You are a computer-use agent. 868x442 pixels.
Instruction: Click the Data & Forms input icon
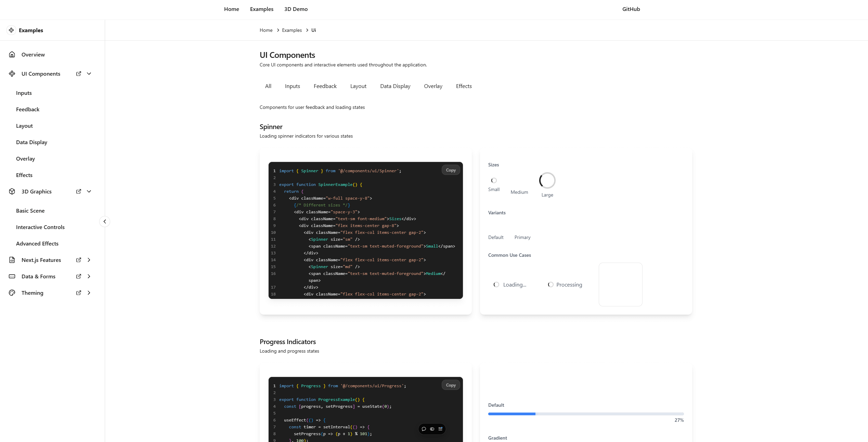[x=12, y=276]
